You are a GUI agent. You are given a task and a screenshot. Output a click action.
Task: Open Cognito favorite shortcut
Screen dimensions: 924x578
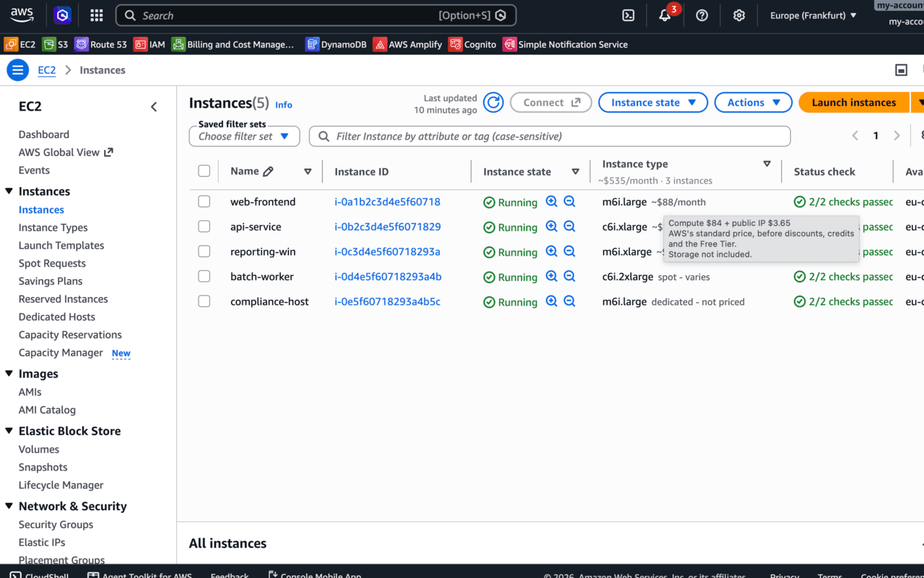tap(472, 44)
